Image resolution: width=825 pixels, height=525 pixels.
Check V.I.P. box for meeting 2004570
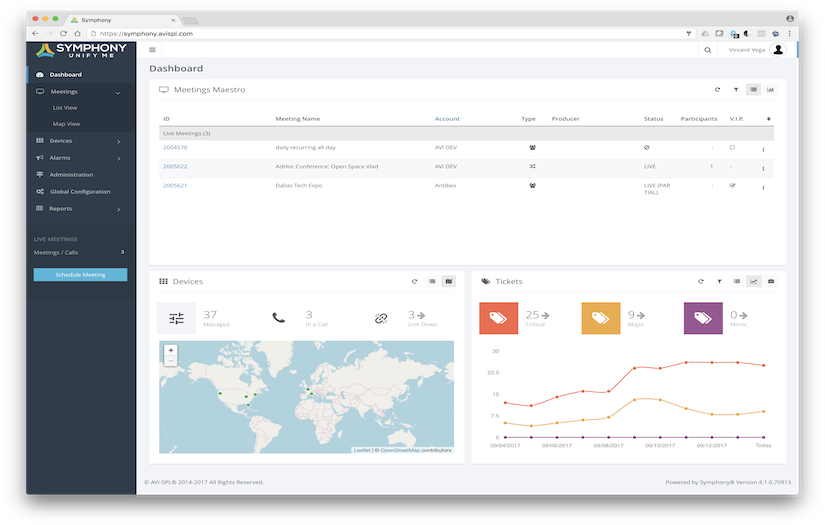732,147
